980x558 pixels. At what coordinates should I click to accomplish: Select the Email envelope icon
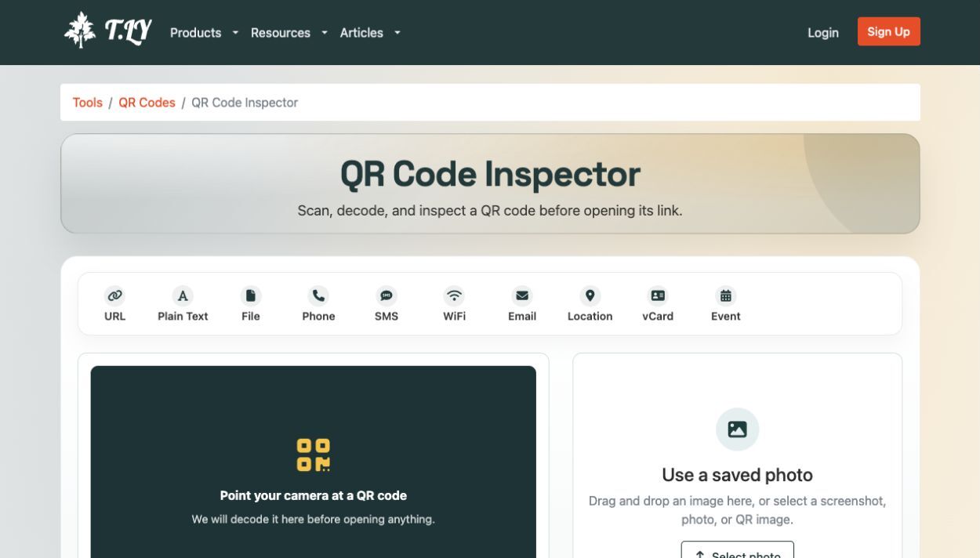point(522,295)
